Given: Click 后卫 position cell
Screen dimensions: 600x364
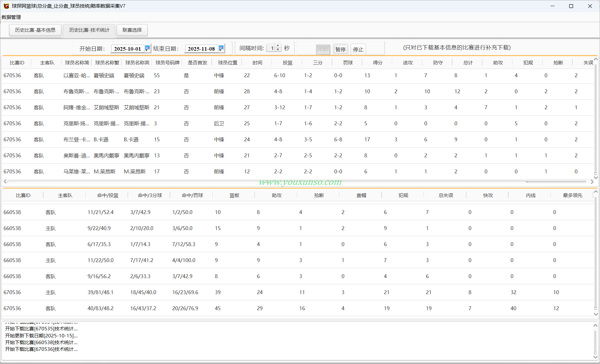Looking at the screenshot, I should tap(219, 124).
